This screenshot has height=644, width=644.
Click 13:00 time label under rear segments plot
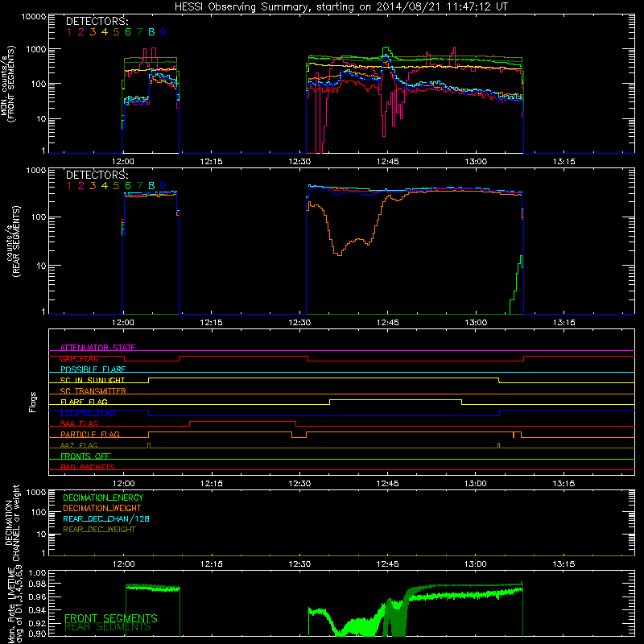(476, 323)
